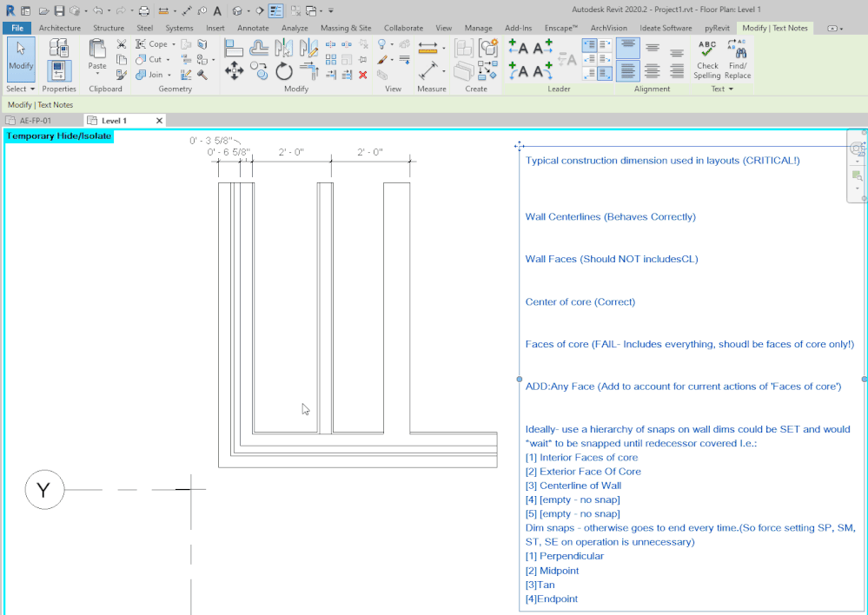
Task: Open Hide in View lightbulb dropdown
Action: click(x=392, y=44)
